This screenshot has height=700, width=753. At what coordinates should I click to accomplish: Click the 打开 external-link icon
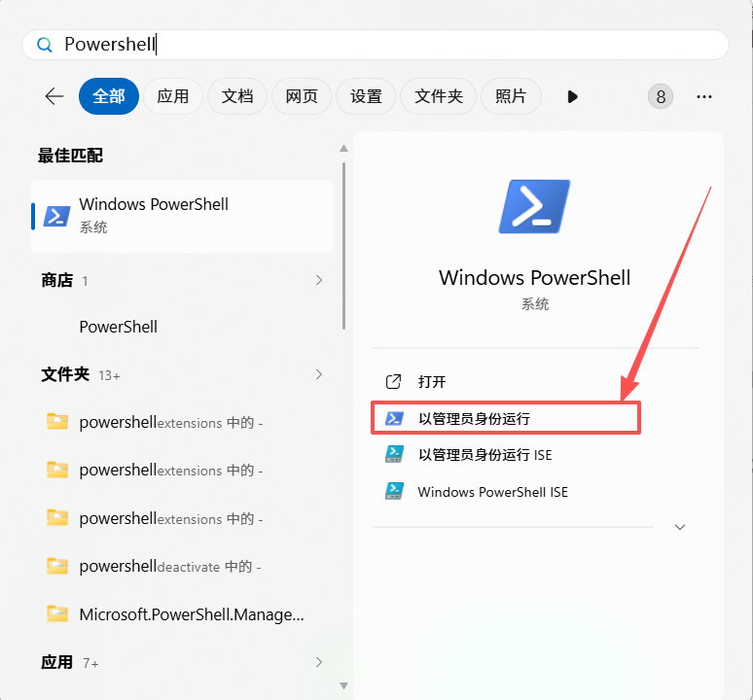pyautogui.click(x=393, y=382)
